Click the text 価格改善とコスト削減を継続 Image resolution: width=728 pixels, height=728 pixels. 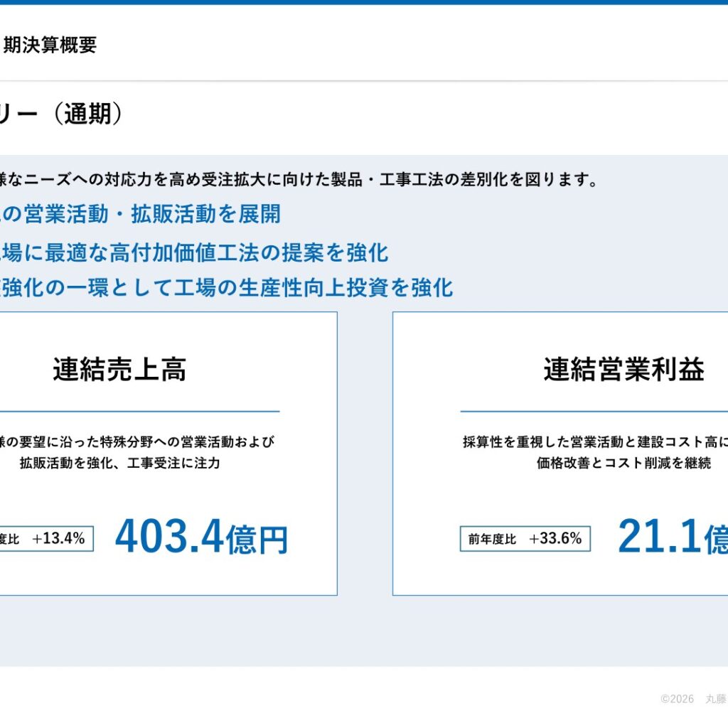624,463
